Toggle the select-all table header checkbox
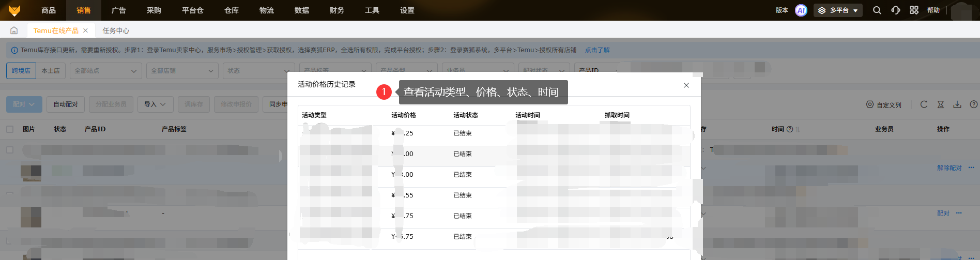The width and height of the screenshot is (980, 260). [x=10, y=129]
